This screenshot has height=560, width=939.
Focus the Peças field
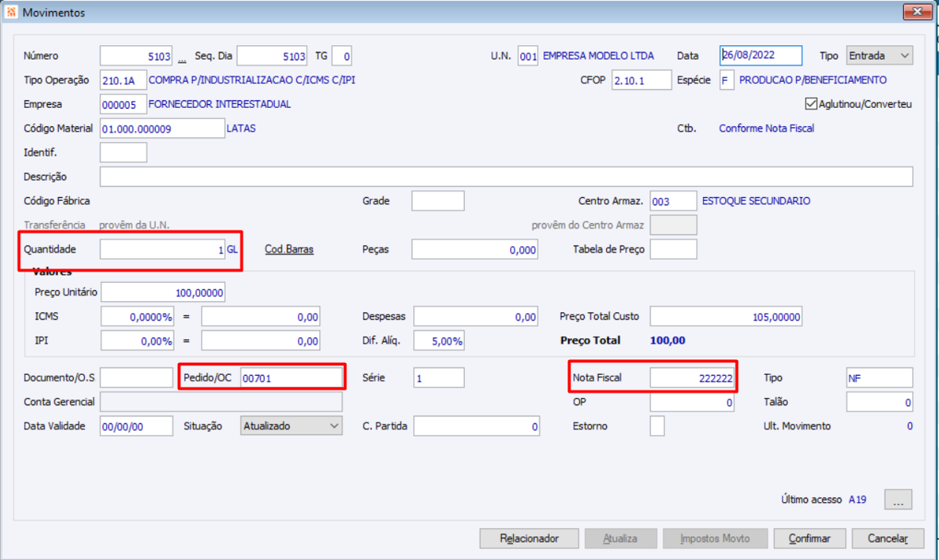[x=474, y=249]
